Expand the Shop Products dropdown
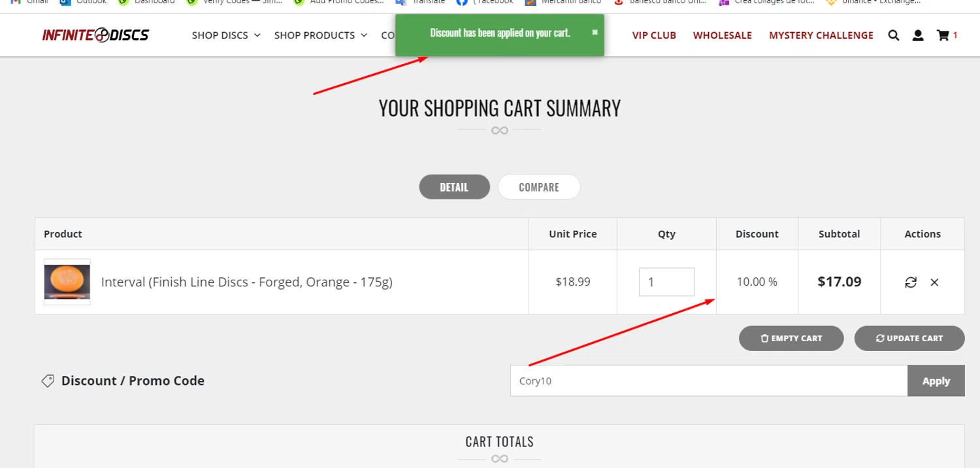 [x=320, y=35]
